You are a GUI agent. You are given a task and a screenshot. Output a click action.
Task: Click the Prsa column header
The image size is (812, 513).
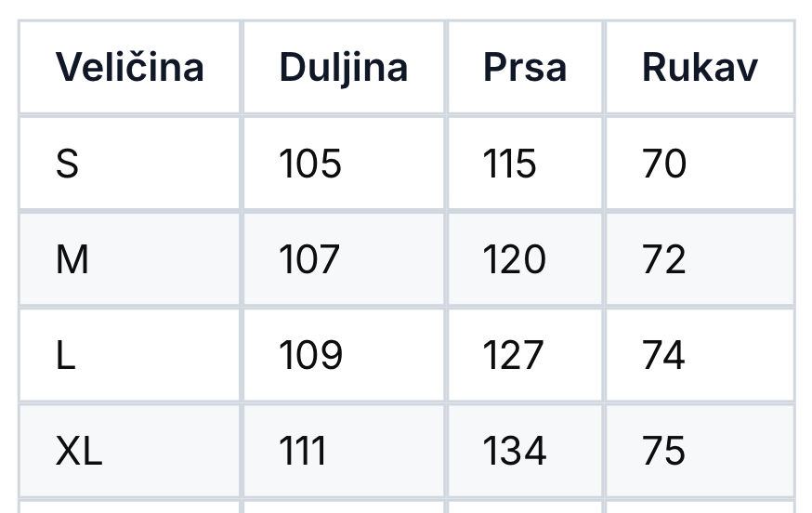coord(524,68)
